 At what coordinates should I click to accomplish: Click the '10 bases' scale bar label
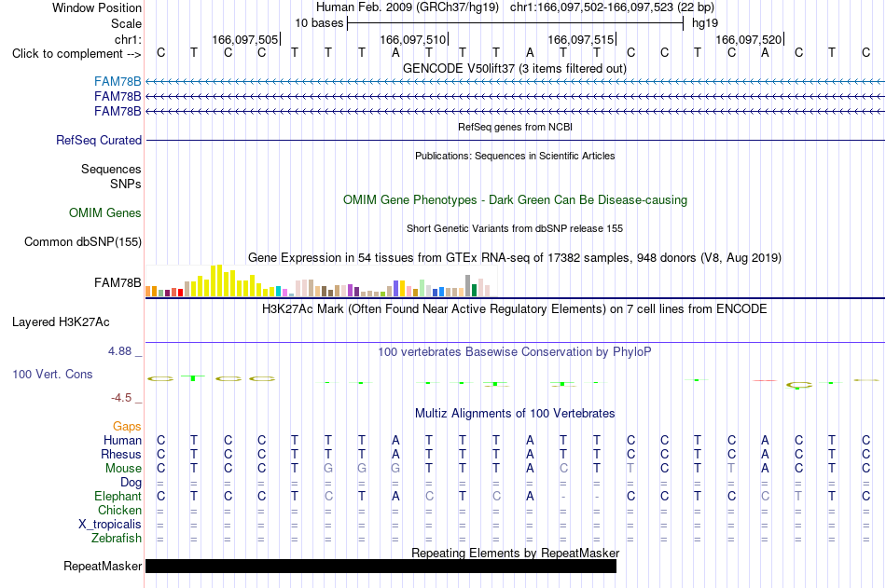[x=319, y=23]
